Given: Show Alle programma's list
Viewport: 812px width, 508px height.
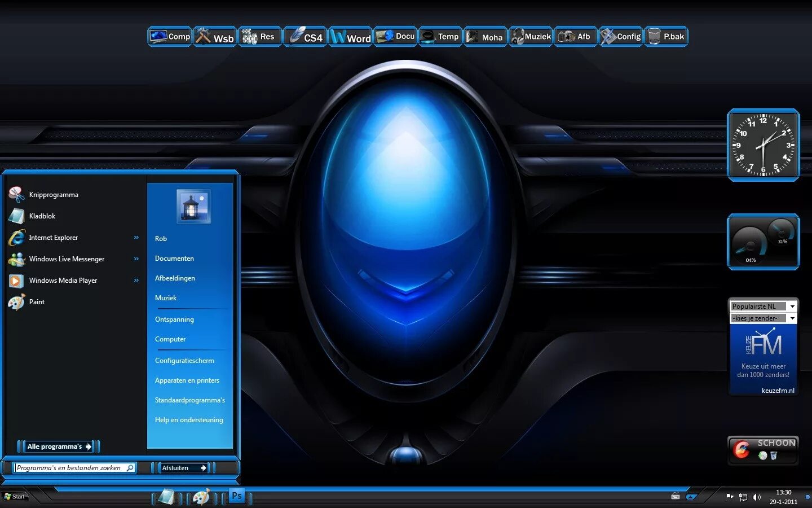Looking at the screenshot, I should coord(59,446).
